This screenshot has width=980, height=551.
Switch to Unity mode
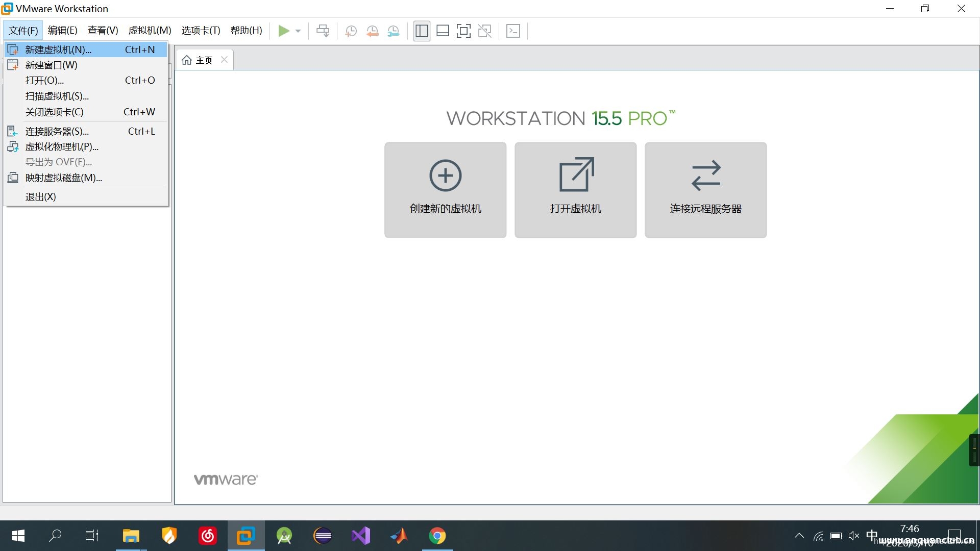[484, 31]
